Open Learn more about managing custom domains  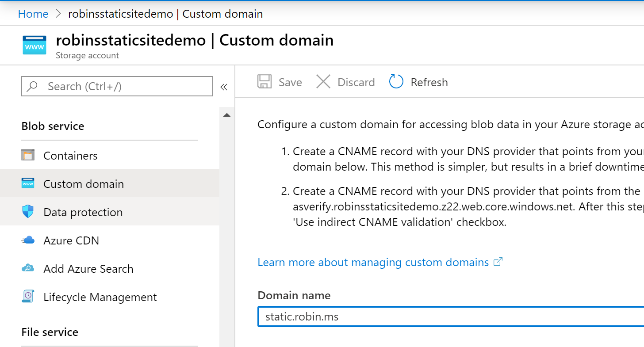pos(373,262)
